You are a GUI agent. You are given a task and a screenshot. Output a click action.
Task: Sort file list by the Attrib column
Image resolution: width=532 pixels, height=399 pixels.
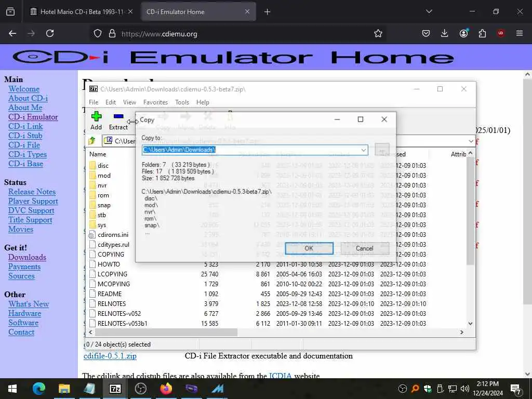[x=458, y=154]
